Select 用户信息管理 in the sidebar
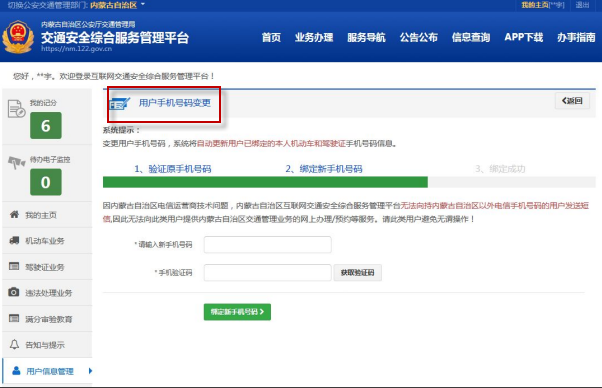This screenshot has width=602, height=388. point(47,371)
